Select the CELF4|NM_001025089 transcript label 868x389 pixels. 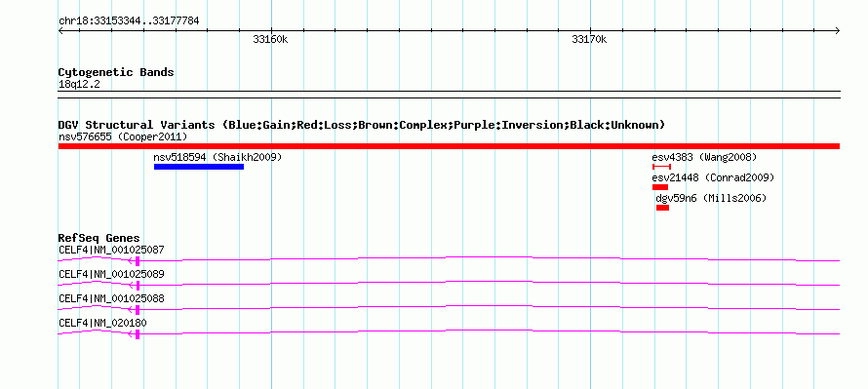coord(111,275)
